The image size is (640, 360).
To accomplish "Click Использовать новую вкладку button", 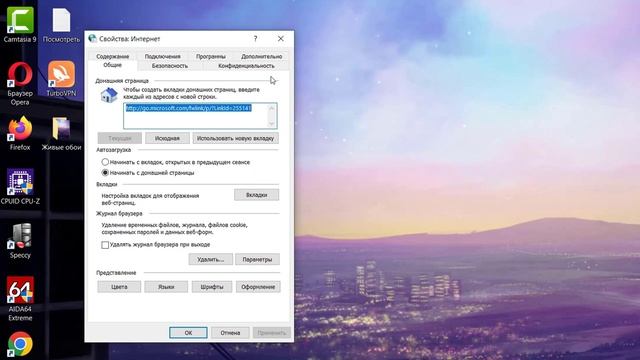I will [x=236, y=138].
